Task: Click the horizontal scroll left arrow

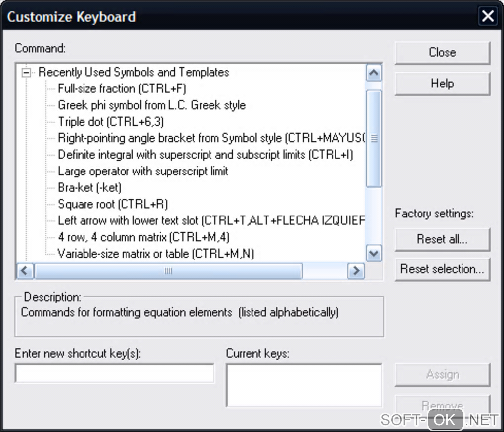Action: (x=25, y=271)
